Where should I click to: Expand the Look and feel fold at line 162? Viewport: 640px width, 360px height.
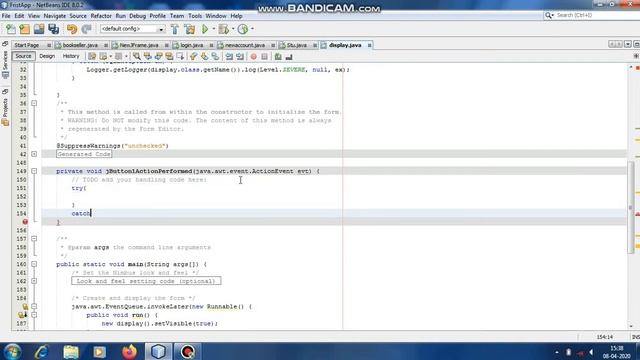(34, 281)
